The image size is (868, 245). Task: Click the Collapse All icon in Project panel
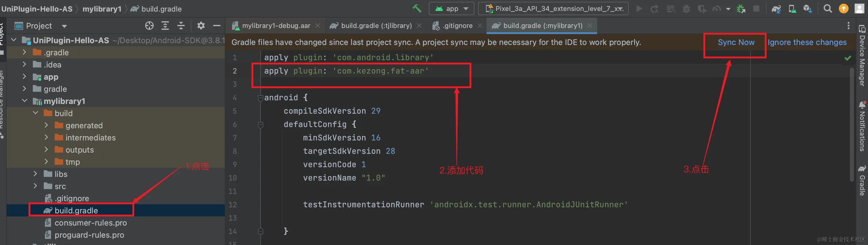click(x=181, y=26)
